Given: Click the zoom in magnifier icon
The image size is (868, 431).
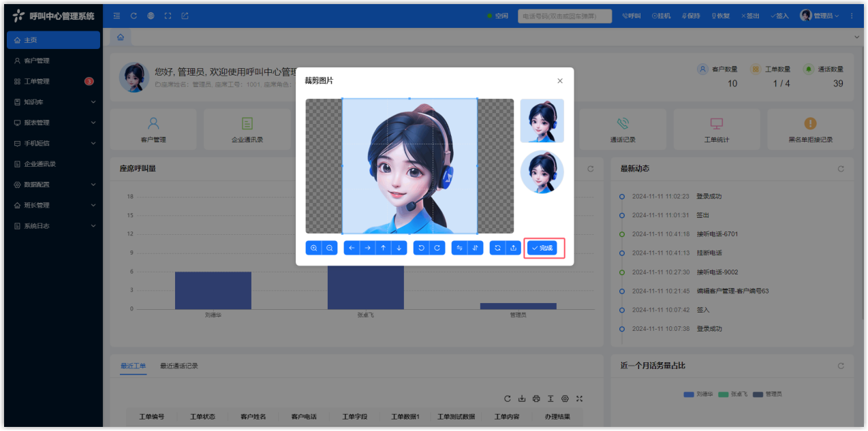Looking at the screenshot, I should coord(313,248).
